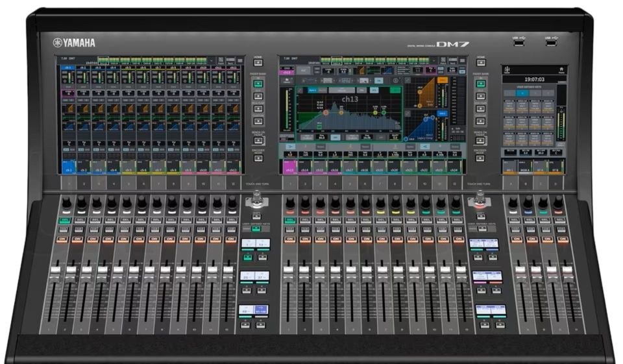Select the green EQ band handle on the ch13 graph
623x364 pixels.
(x=384, y=113)
